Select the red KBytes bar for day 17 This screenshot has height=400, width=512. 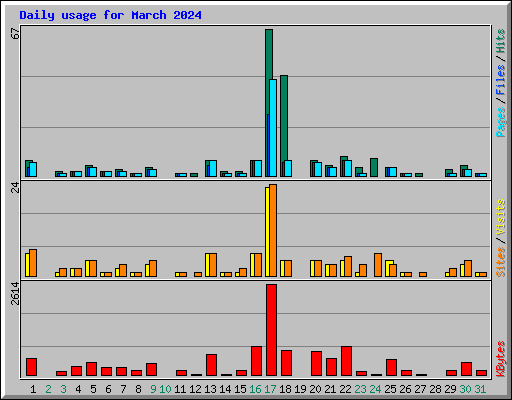pyautogui.click(x=271, y=330)
